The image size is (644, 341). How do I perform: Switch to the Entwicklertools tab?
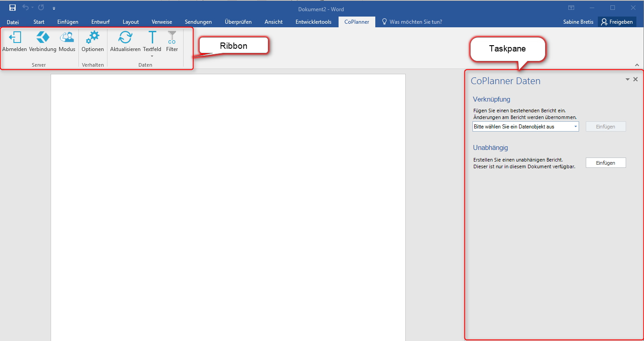[313, 21]
